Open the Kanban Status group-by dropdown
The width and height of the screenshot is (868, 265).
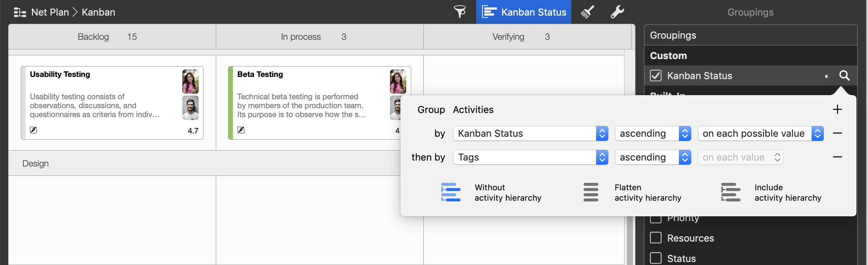[530, 133]
